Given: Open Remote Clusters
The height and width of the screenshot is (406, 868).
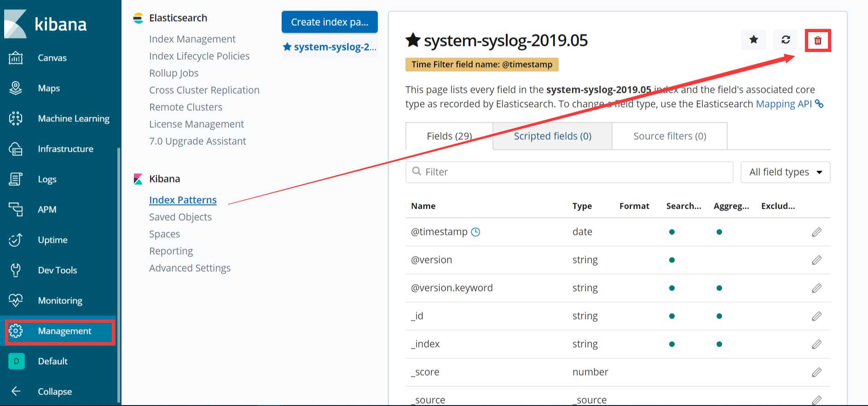Looking at the screenshot, I should 186,107.
